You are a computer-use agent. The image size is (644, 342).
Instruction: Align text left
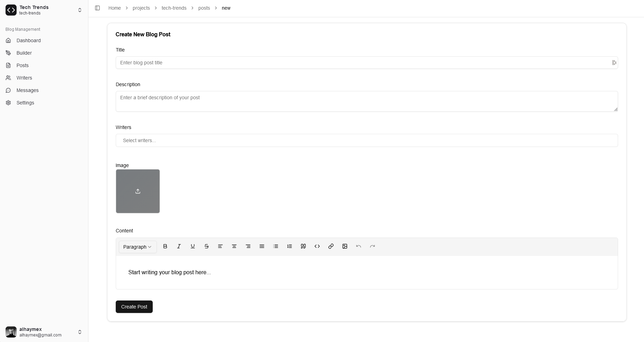point(220,246)
